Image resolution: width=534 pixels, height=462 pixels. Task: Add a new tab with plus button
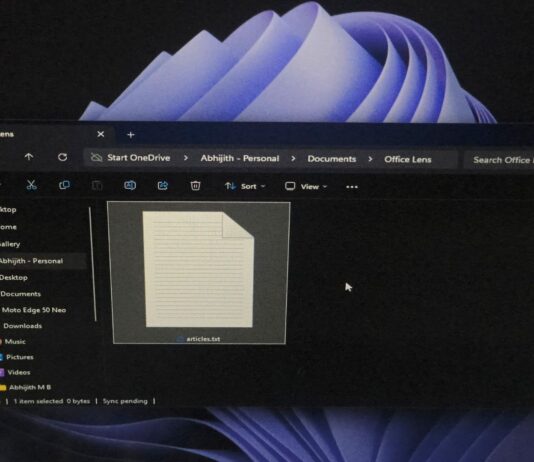coord(130,135)
